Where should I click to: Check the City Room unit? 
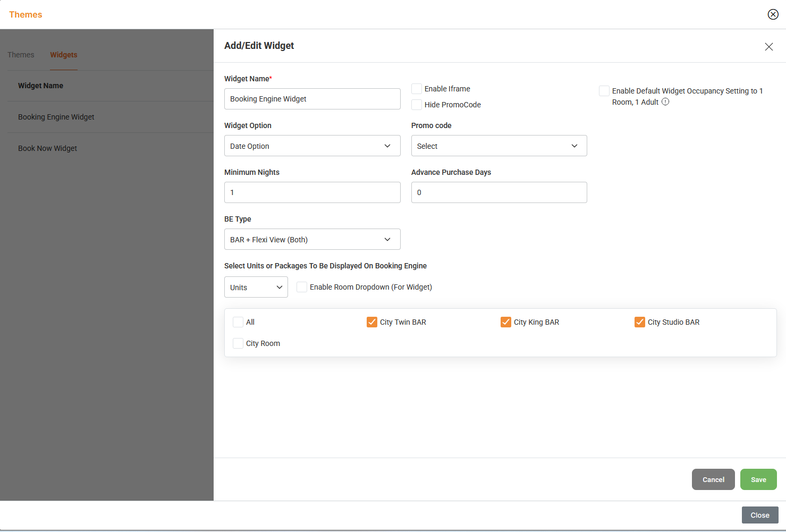(x=238, y=343)
